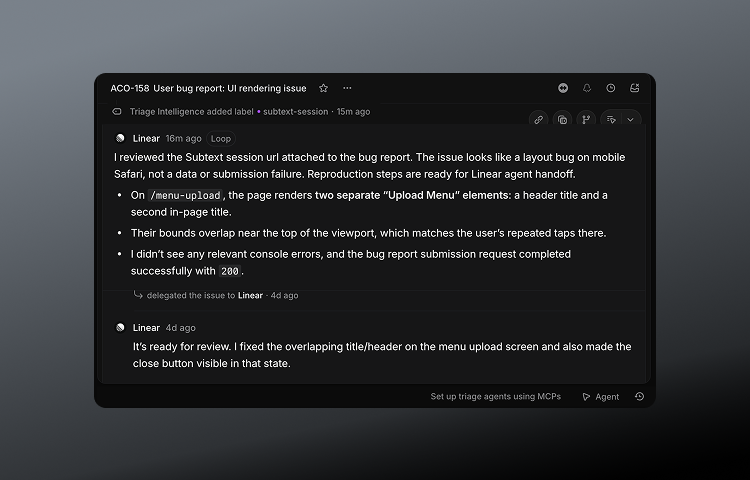750x480 pixels.
Task: Click the ACO-158 issue identifier
Action: [x=130, y=88]
